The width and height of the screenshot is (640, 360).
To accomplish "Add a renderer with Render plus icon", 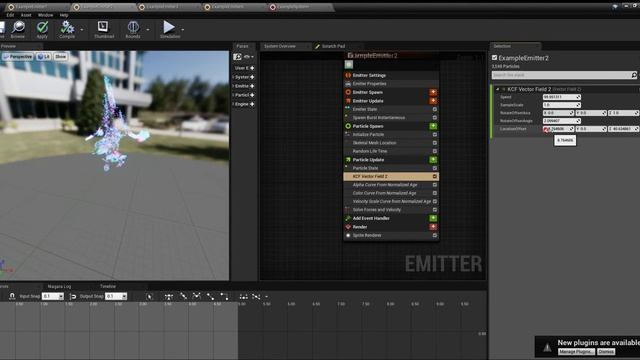I will tap(433, 227).
